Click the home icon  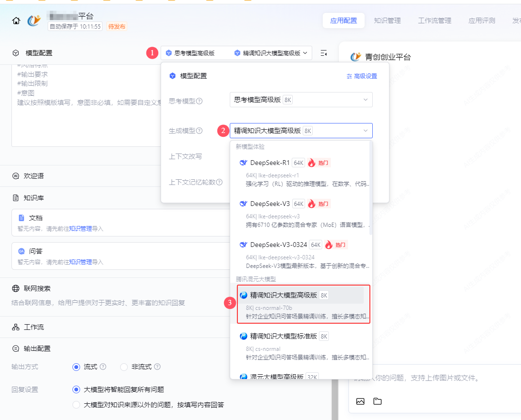16,21
